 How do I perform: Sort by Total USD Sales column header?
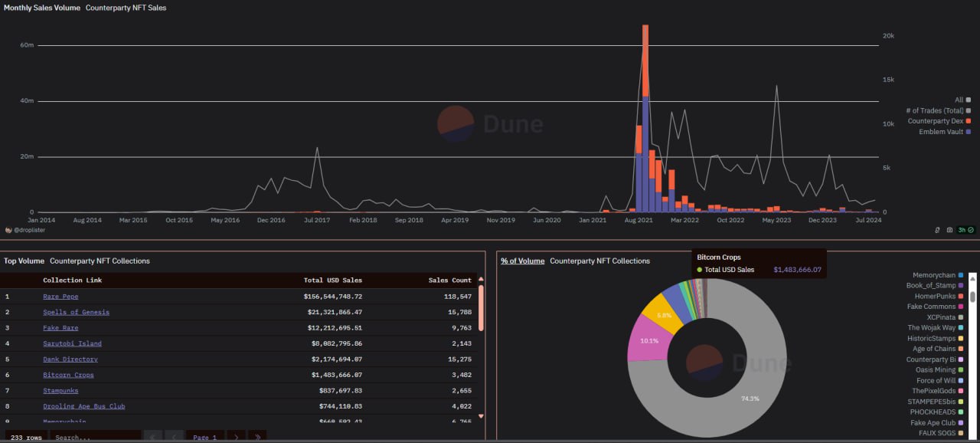point(333,281)
